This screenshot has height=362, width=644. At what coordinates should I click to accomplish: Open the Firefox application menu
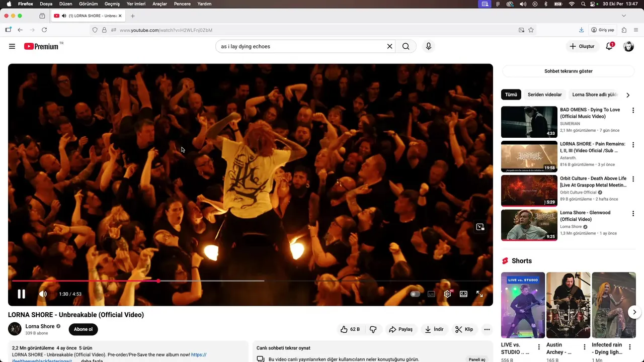[636, 30]
